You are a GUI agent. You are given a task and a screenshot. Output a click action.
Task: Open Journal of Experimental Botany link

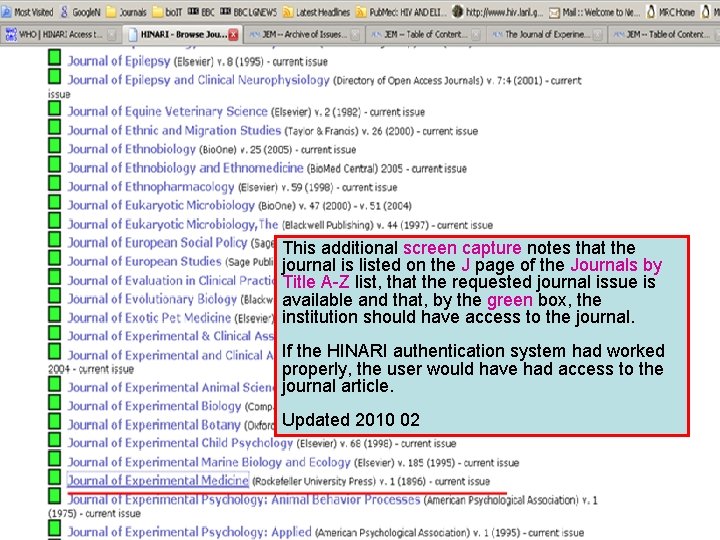[154, 425]
